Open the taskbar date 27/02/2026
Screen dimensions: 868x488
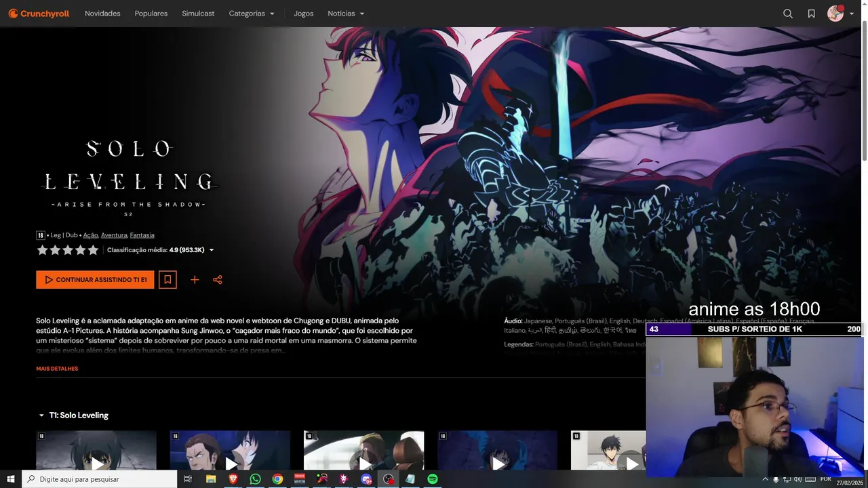click(x=850, y=483)
